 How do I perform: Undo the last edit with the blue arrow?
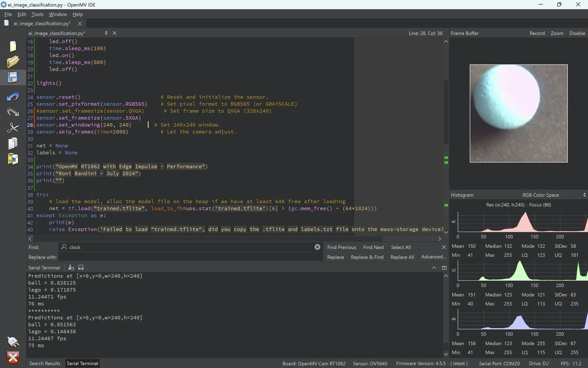click(13, 97)
